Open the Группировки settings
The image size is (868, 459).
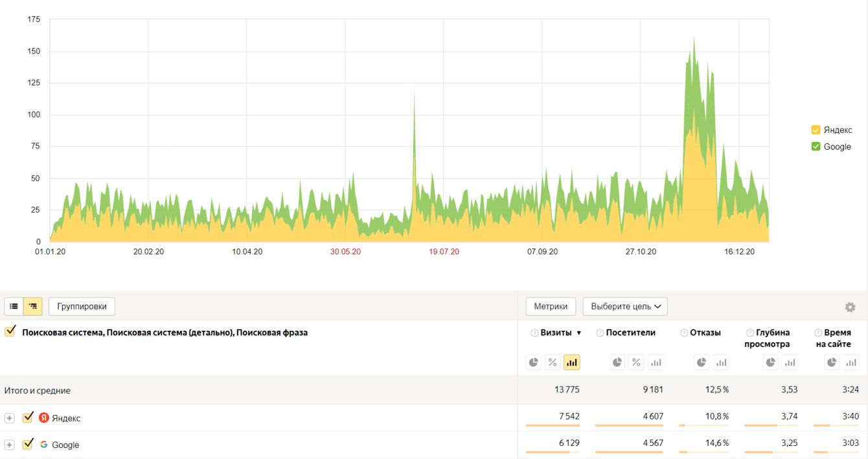pyautogui.click(x=82, y=307)
